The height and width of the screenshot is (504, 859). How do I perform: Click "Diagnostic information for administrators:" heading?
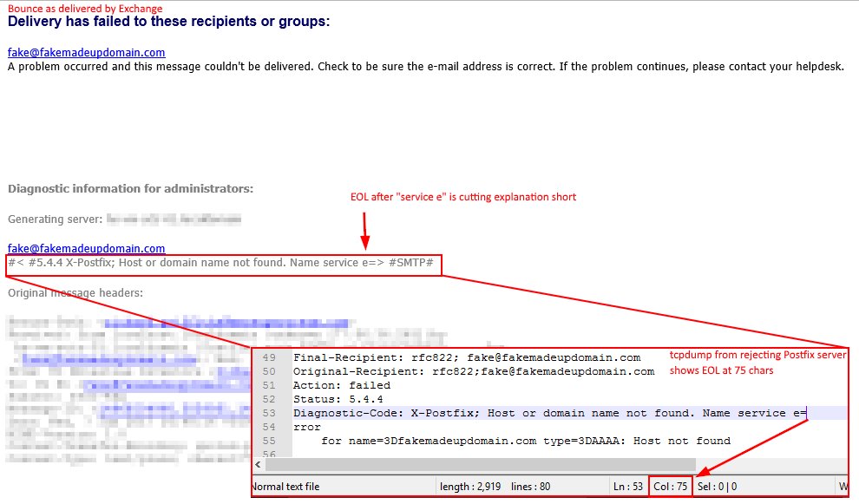pos(130,189)
